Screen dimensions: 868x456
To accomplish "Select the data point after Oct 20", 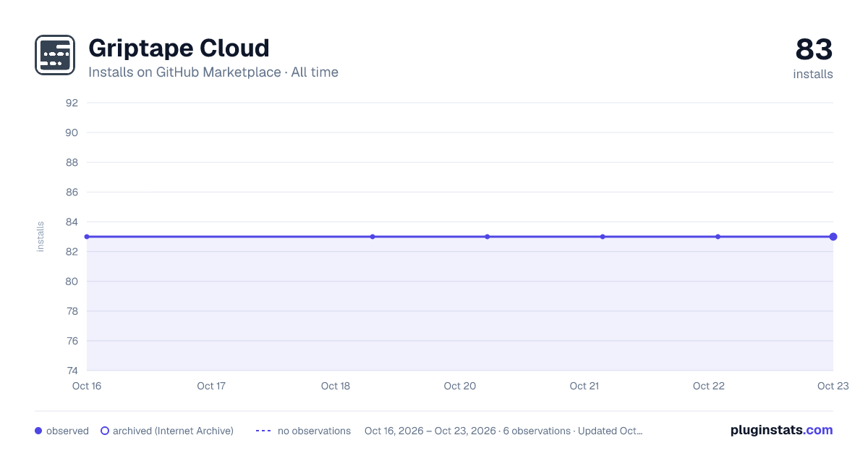I will click(x=488, y=237).
